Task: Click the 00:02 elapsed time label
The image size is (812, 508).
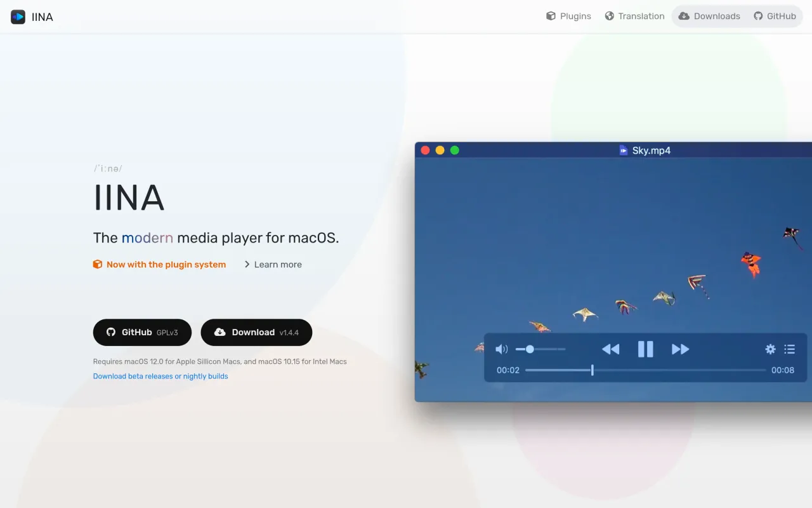Action: 508,370
